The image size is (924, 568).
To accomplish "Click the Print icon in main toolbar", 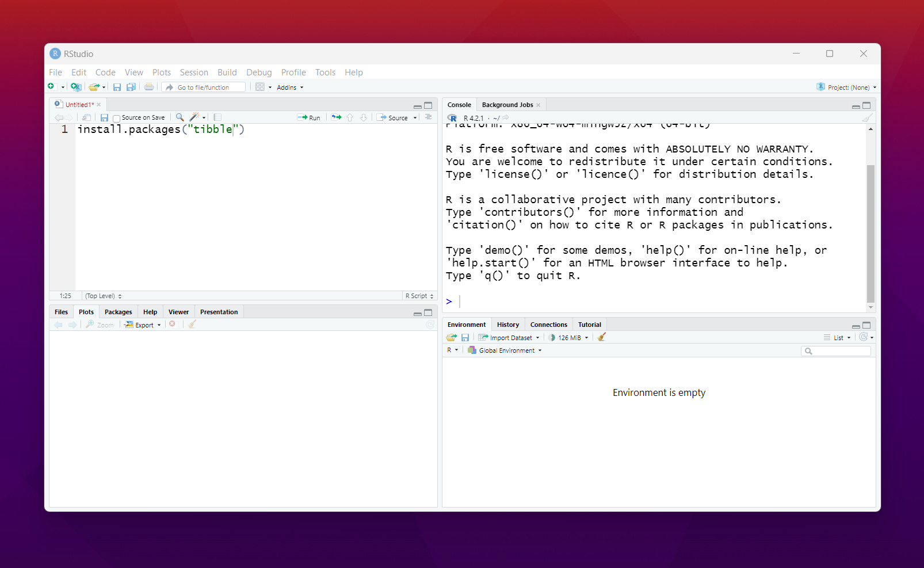I will (x=149, y=87).
